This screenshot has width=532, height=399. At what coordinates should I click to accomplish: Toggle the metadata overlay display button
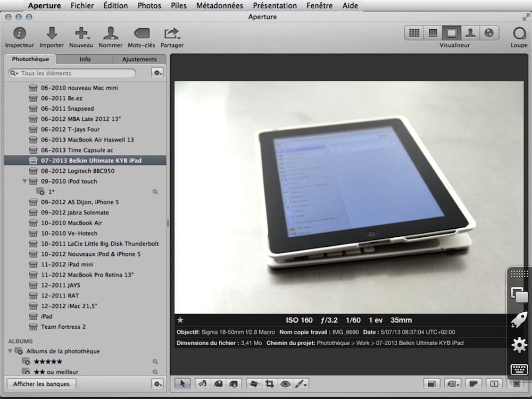click(x=473, y=384)
